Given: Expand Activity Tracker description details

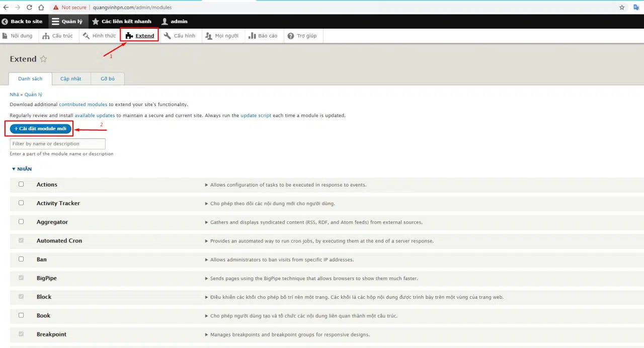Looking at the screenshot, I should point(206,204).
